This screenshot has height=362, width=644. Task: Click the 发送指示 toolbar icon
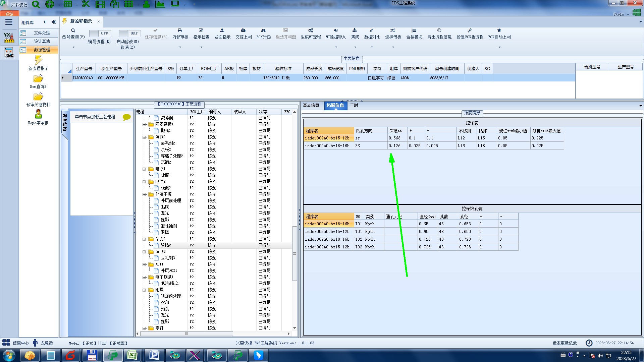[222, 31]
